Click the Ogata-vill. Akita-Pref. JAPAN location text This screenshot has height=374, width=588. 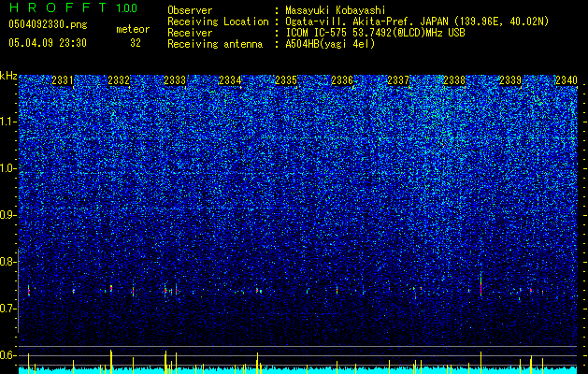[367, 22]
